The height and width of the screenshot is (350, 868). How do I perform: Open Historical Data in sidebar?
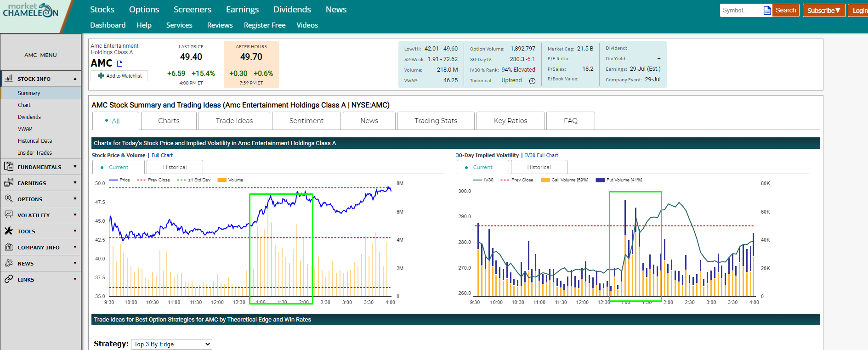pos(35,141)
